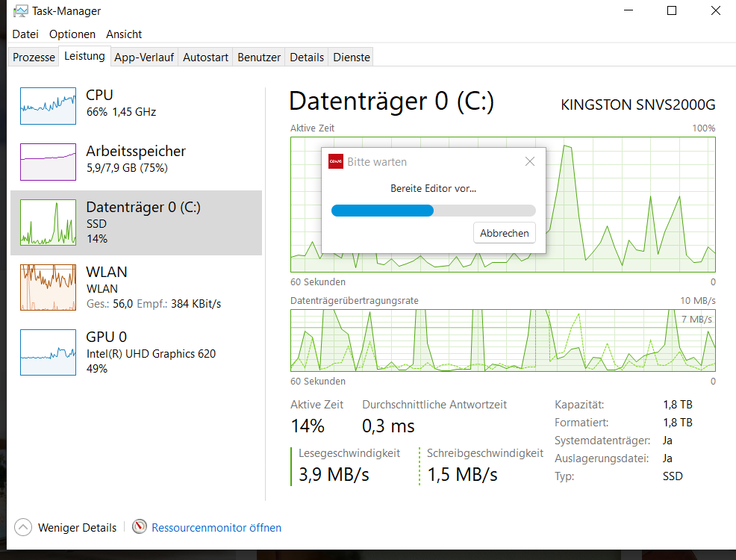Viewport: 736px width, 560px height.
Task: Select the WLAN performance entry
Action: tap(136, 287)
